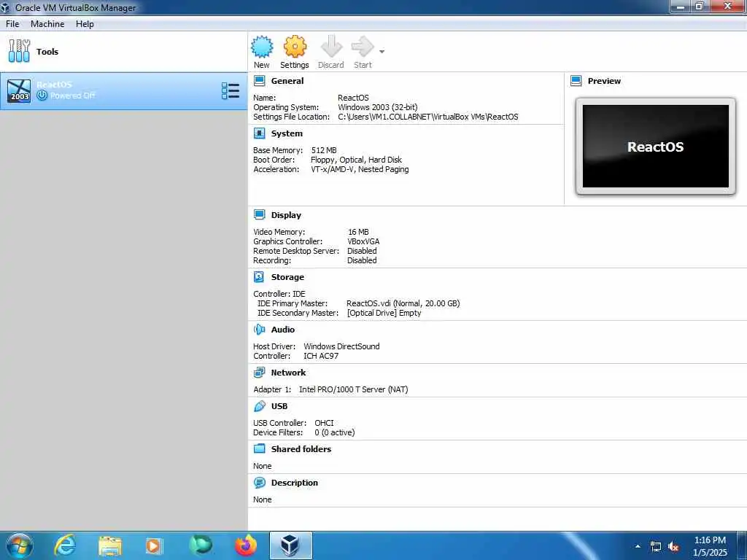The image size is (747, 560).
Task: Open the General settings heading link
Action: (x=287, y=81)
